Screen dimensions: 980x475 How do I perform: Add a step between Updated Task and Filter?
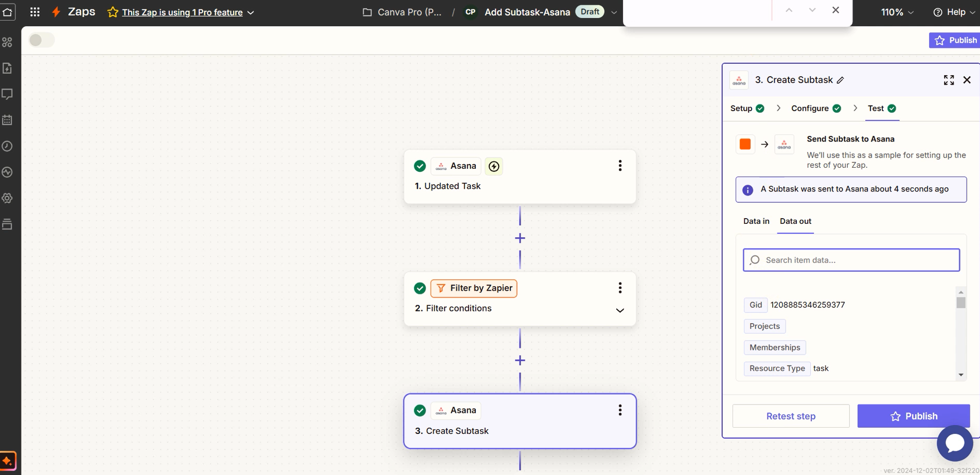(520, 238)
